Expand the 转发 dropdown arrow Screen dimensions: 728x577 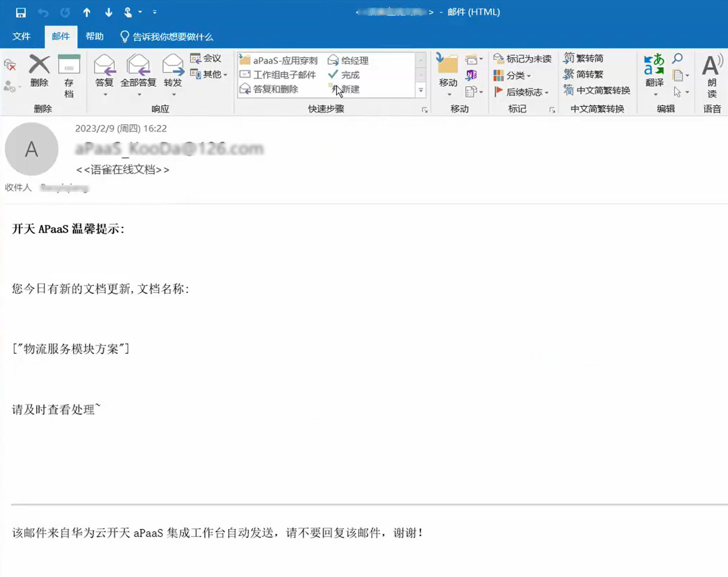[x=174, y=95]
